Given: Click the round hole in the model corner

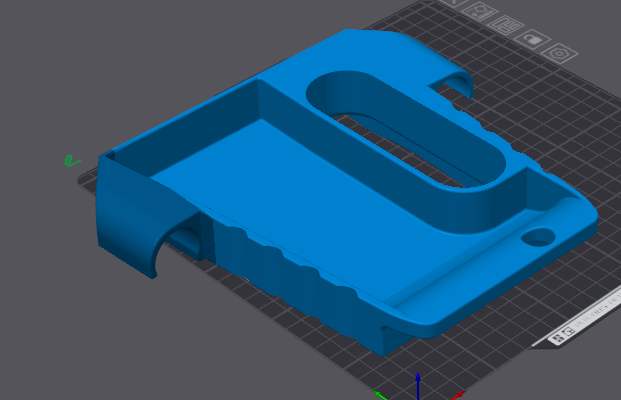Looking at the screenshot, I should click(x=538, y=238).
